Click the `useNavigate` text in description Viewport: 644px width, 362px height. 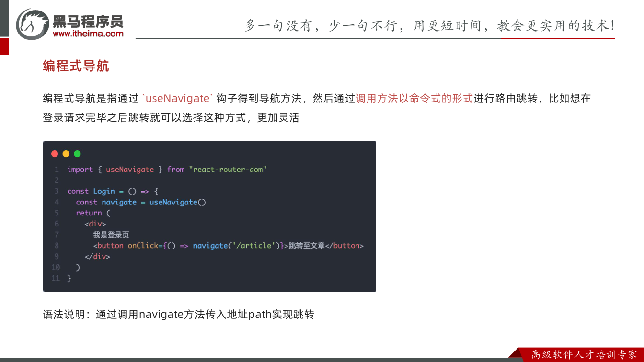point(177,99)
